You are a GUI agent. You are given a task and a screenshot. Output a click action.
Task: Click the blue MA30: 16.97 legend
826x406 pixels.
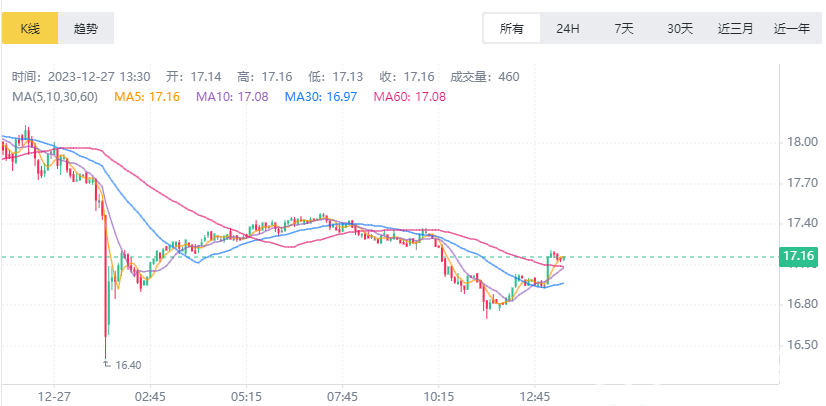tap(322, 96)
